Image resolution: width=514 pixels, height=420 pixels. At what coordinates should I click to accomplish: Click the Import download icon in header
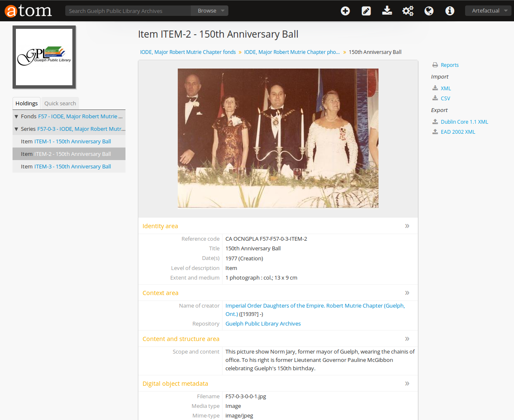click(x=387, y=11)
